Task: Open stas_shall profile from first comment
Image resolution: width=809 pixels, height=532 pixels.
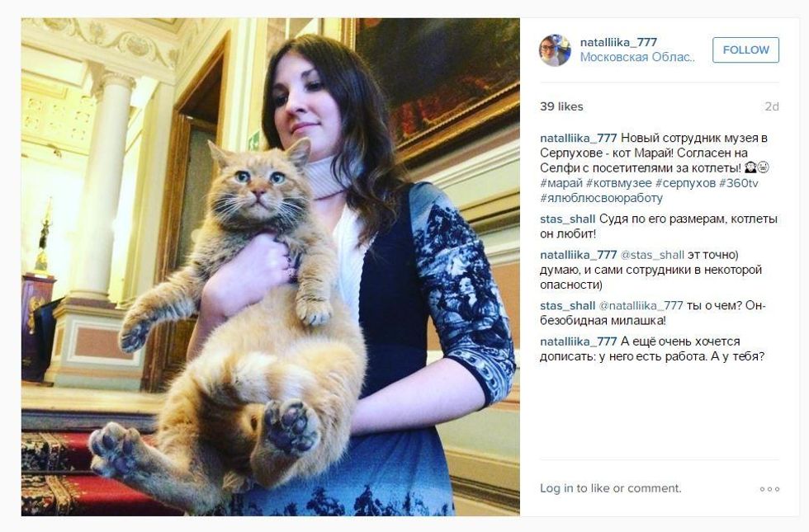Action: coord(568,219)
